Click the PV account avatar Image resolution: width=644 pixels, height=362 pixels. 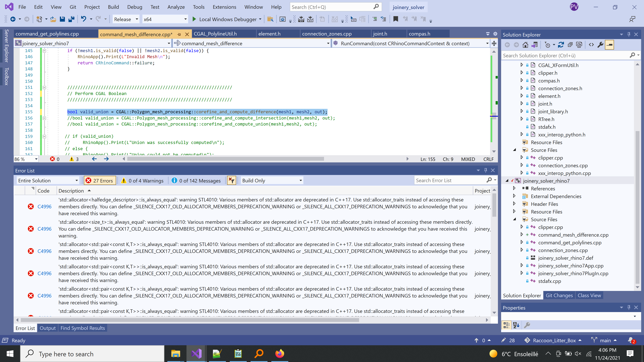(574, 7)
